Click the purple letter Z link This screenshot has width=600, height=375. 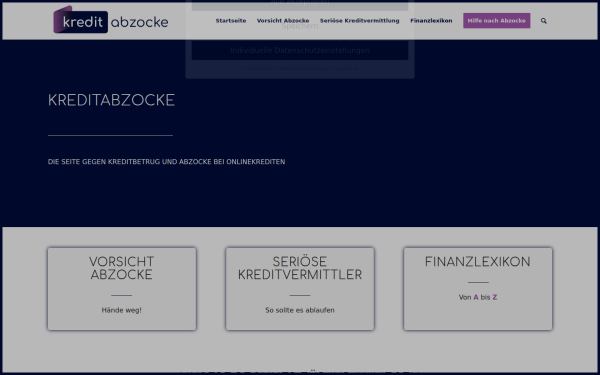[x=494, y=297]
